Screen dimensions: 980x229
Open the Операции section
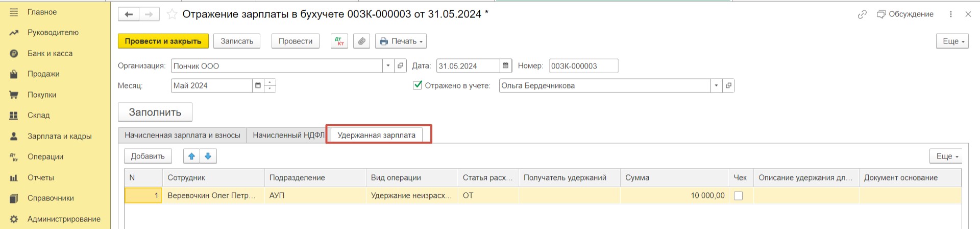(x=45, y=157)
